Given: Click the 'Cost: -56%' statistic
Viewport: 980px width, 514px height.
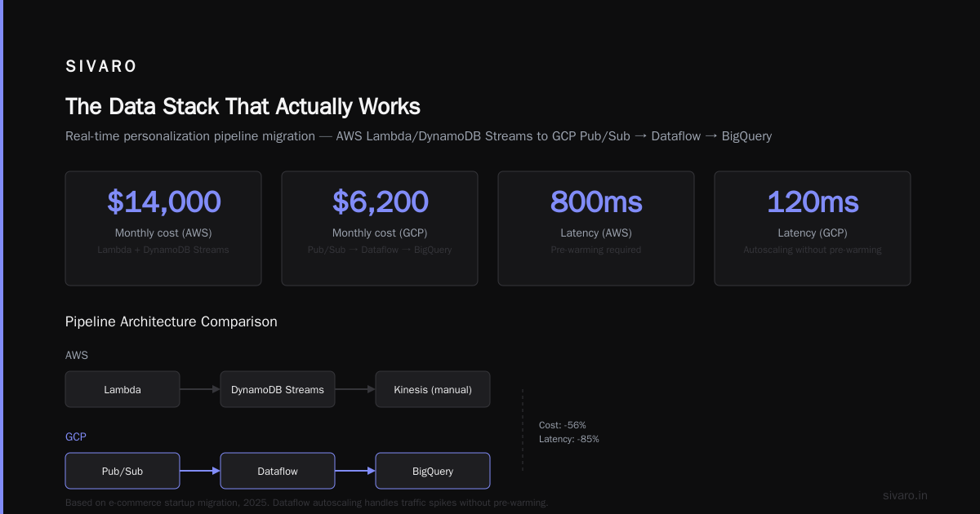Looking at the screenshot, I should click(x=563, y=425).
